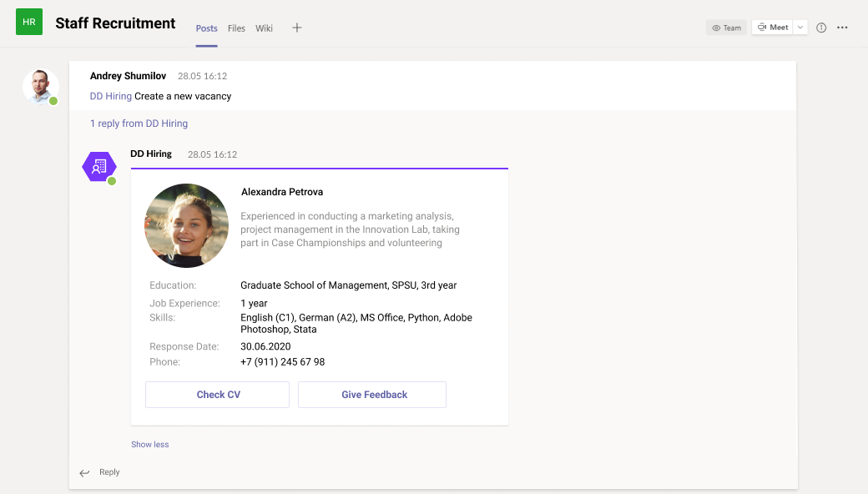Open more options ellipsis menu

(842, 28)
